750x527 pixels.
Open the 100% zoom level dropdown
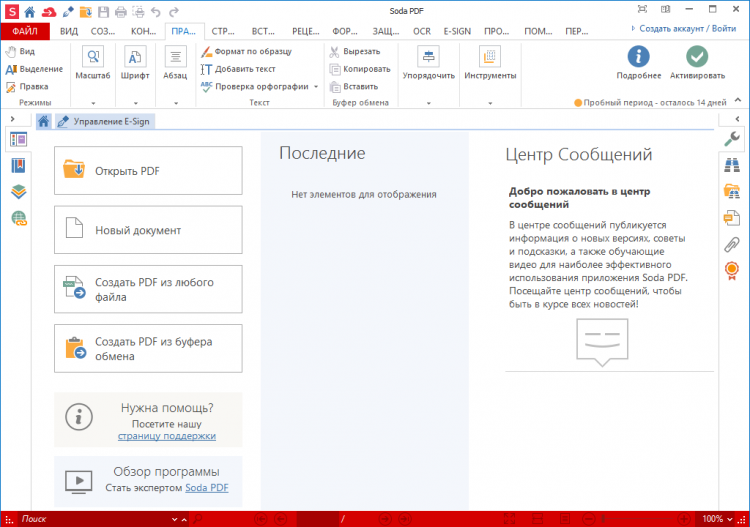point(730,519)
